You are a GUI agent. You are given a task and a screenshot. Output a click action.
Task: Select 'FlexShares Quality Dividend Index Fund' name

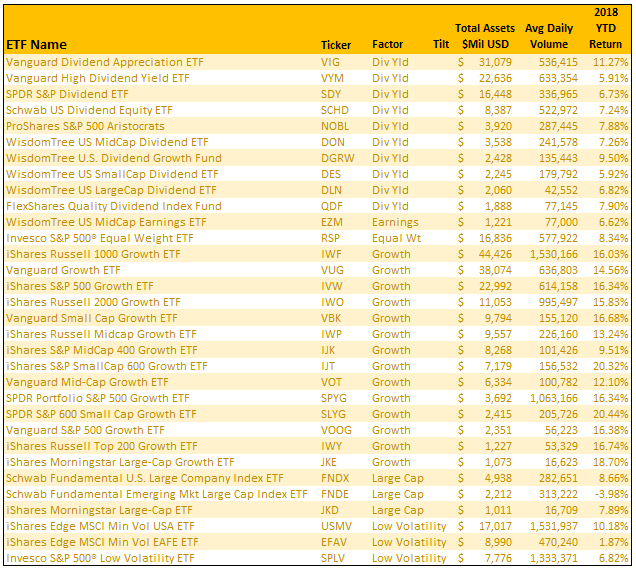(114, 206)
